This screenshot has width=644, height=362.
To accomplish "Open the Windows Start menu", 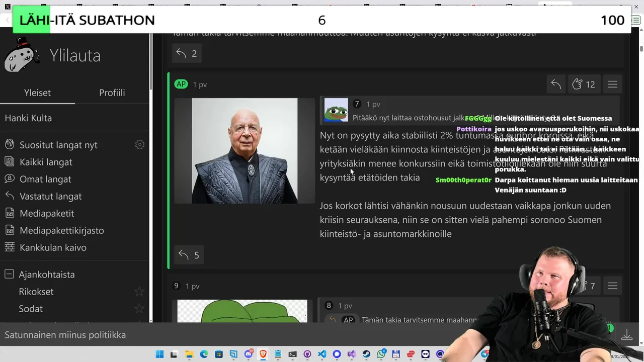I will click(x=159, y=354).
